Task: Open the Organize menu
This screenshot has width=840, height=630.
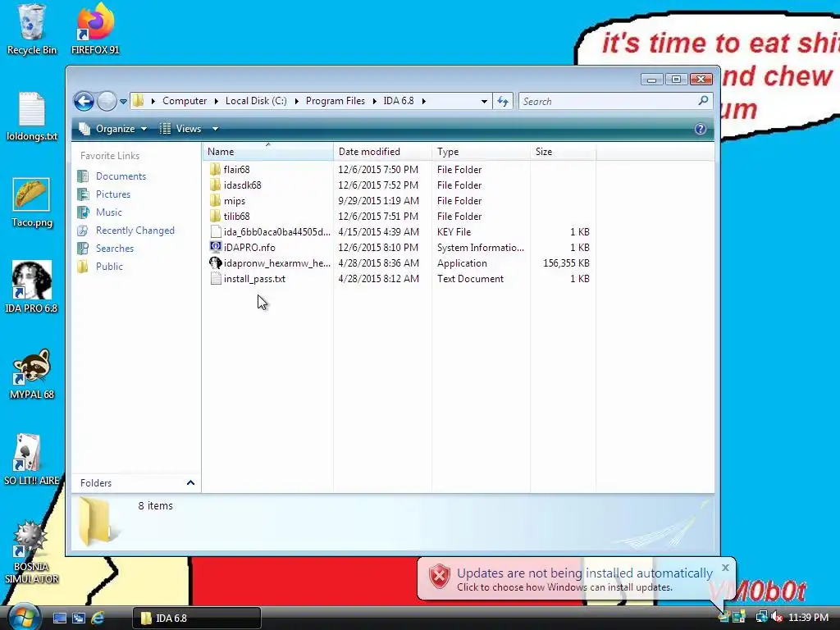Action: pos(113,129)
